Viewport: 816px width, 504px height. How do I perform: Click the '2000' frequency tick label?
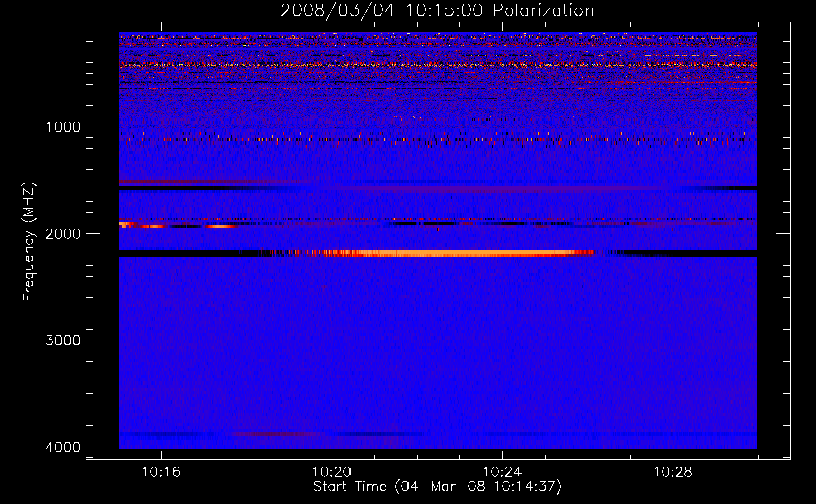point(63,234)
